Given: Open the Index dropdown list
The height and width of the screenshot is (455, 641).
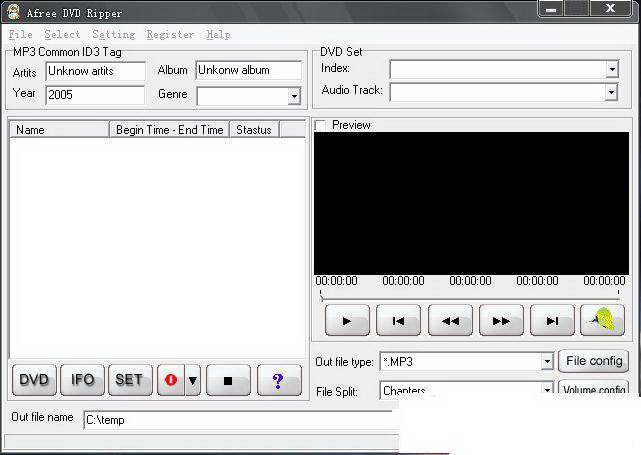Looking at the screenshot, I should tap(612, 69).
